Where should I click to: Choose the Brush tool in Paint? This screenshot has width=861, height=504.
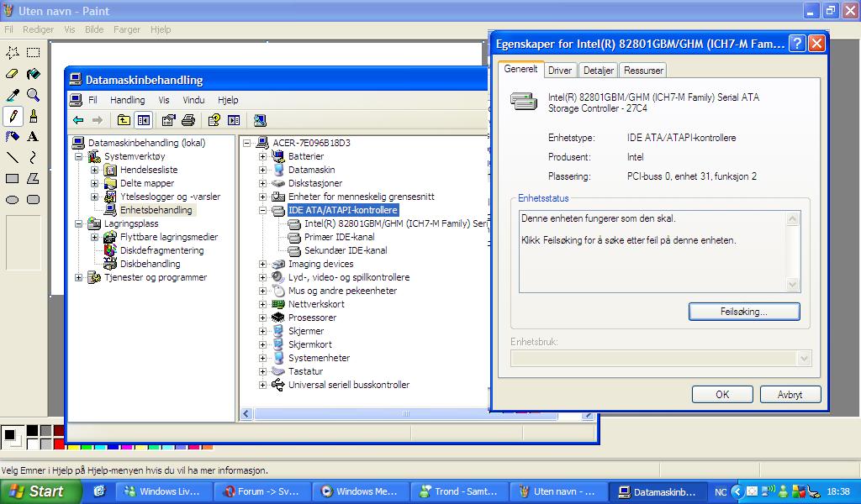(34, 116)
